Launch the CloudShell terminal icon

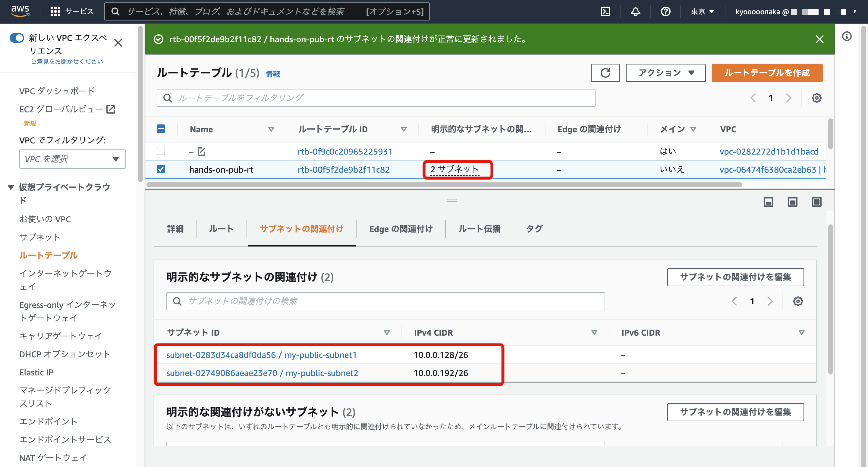click(605, 11)
